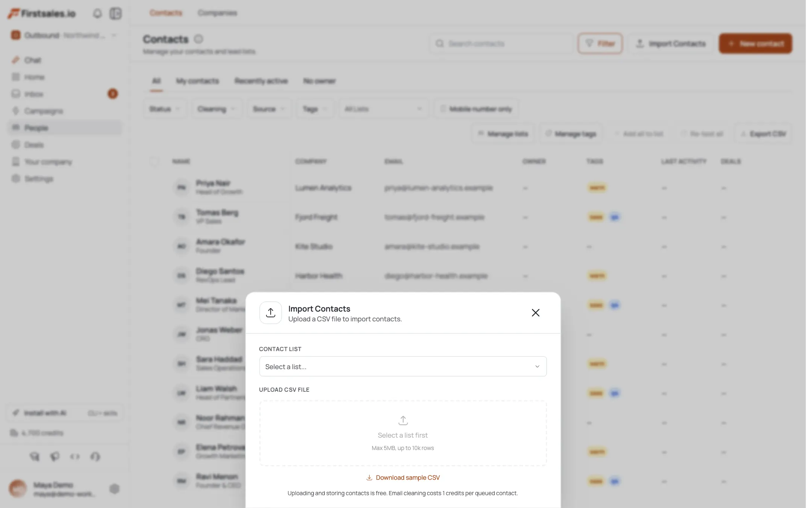Screen dimensions: 812x508
Task: Click the New contact button
Action: 755,44
